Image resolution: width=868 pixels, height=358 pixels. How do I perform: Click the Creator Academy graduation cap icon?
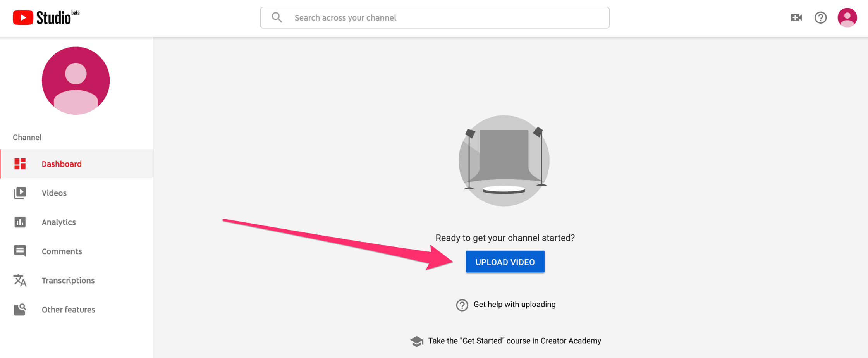(x=416, y=341)
